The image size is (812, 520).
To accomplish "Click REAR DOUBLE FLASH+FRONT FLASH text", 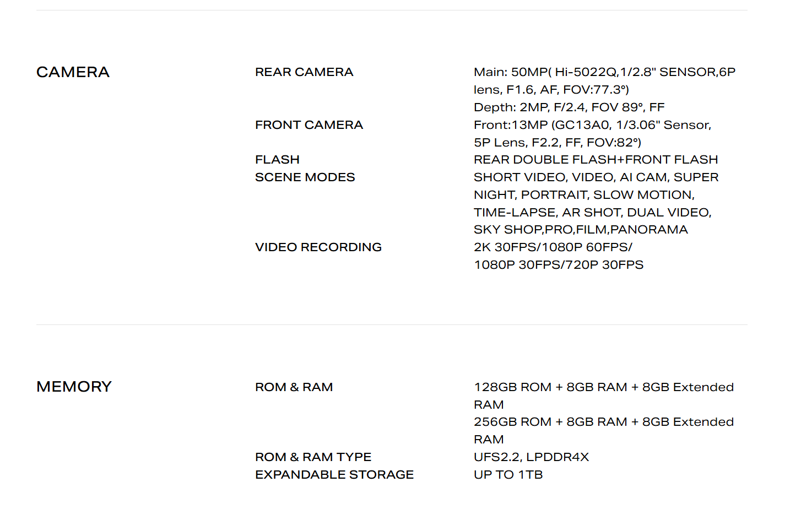I will pyautogui.click(x=596, y=160).
